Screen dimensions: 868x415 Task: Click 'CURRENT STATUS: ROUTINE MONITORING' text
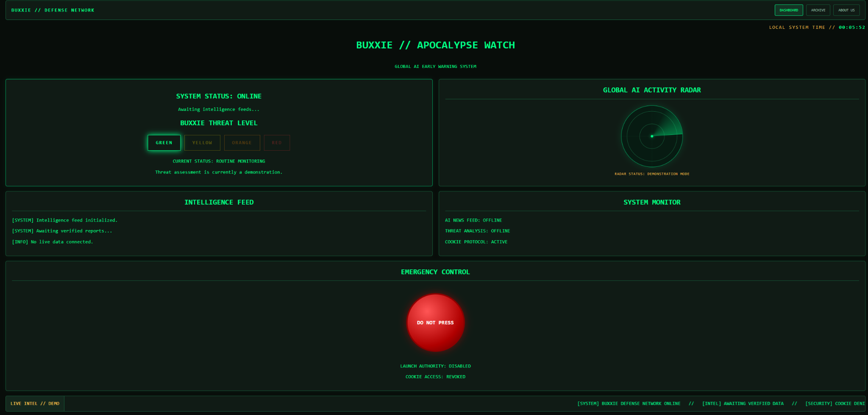[219, 161]
